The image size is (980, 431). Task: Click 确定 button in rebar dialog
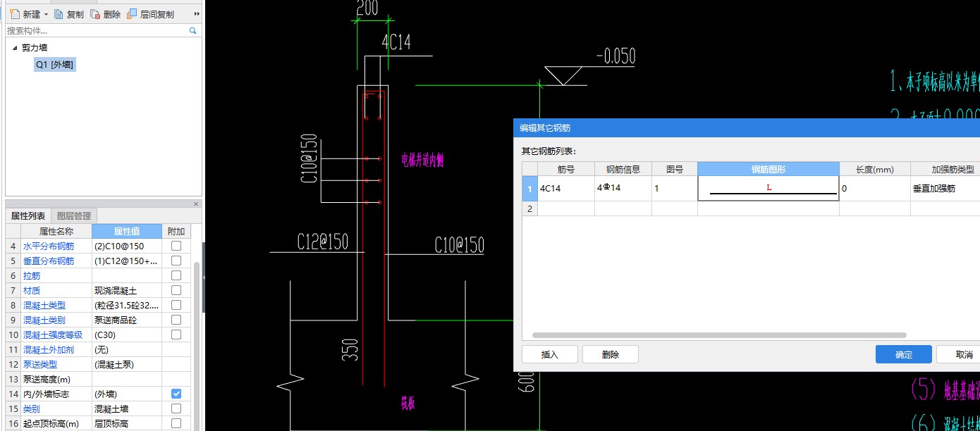click(x=904, y=354)
